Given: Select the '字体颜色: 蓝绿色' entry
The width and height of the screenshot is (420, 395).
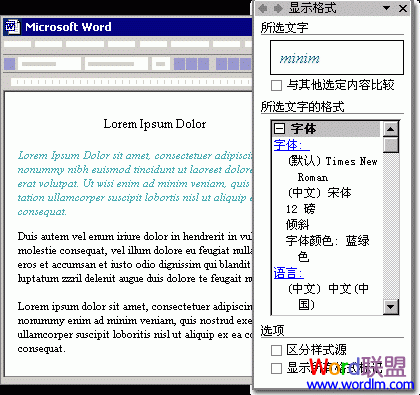Looking at the screenshot, I should 328,248.
